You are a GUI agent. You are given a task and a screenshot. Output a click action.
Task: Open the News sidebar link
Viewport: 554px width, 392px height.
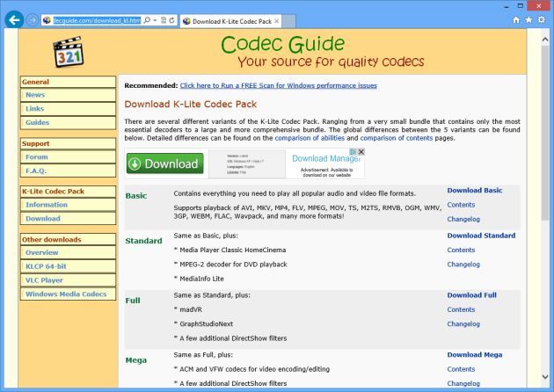coord(68,95)
